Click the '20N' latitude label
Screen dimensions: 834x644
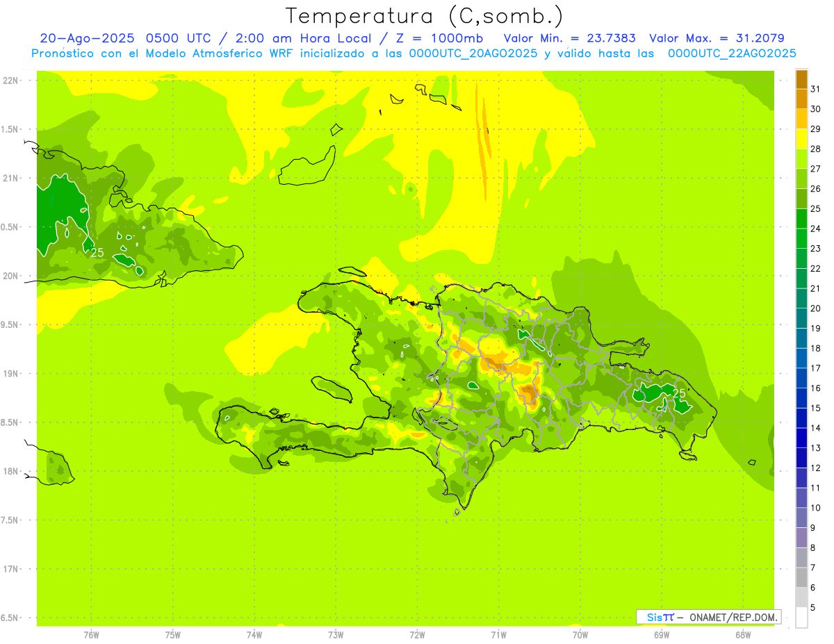coord(10,276)
